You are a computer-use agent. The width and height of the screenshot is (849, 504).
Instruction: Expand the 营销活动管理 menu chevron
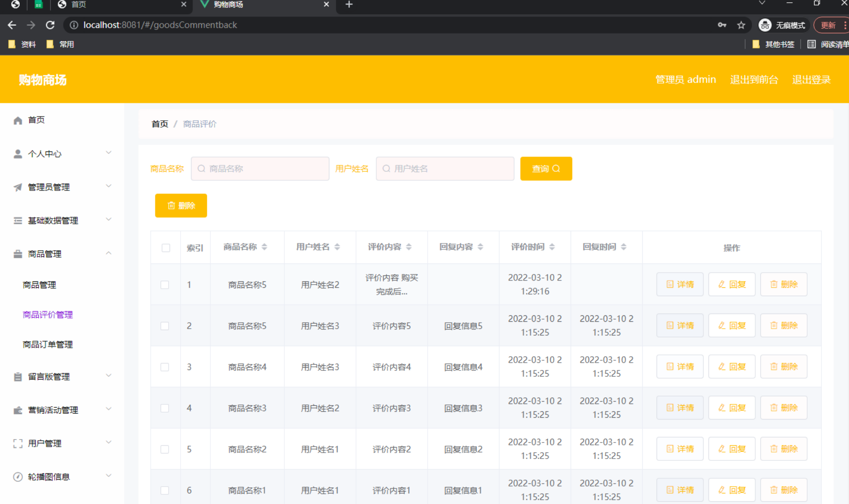[x=109, y=409]
